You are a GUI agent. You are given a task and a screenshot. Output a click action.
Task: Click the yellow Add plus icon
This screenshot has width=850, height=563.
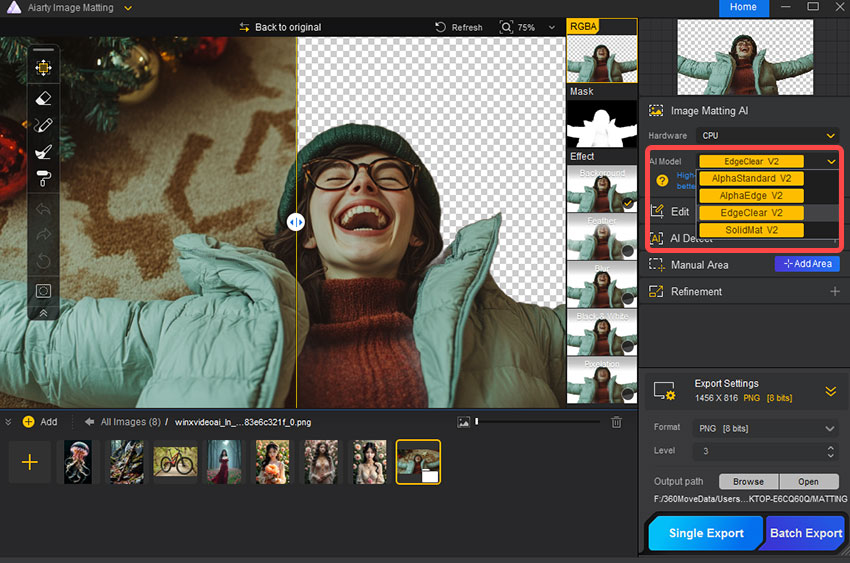pos(29,422)
